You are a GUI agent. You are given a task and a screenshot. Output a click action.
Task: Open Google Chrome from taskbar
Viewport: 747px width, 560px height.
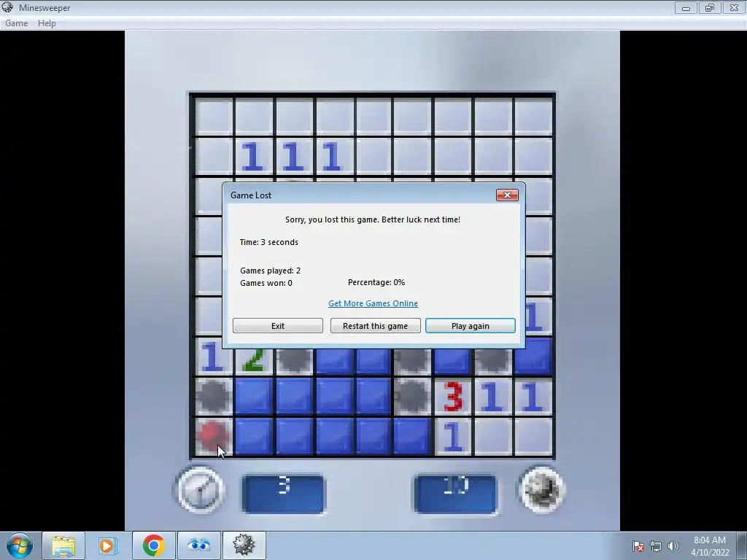(x=153, y=545)
